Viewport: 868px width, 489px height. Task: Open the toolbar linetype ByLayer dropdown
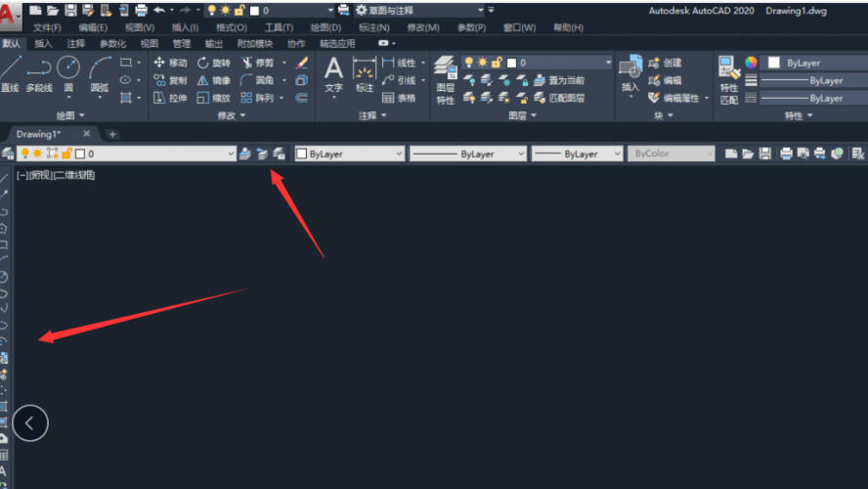521,154
